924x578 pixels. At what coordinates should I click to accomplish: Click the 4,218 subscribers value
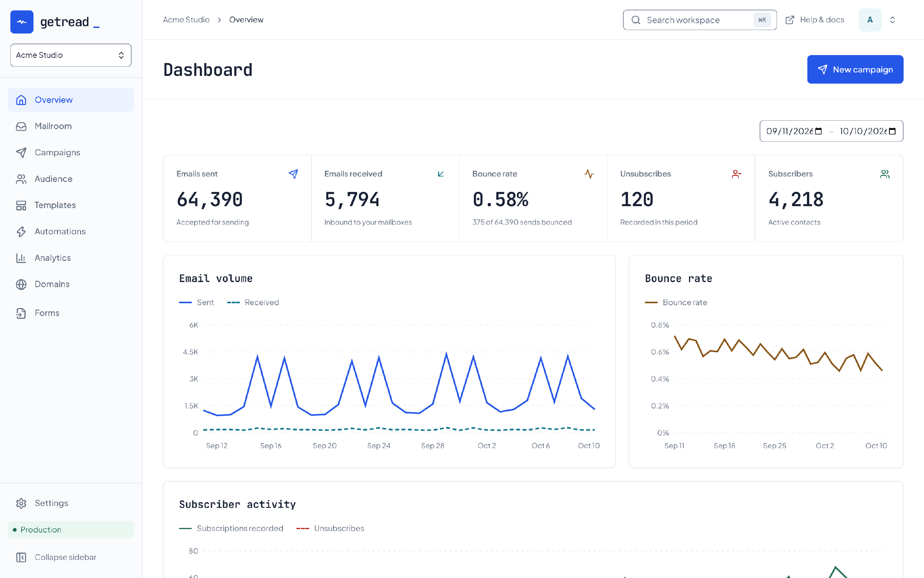[796, 200]
